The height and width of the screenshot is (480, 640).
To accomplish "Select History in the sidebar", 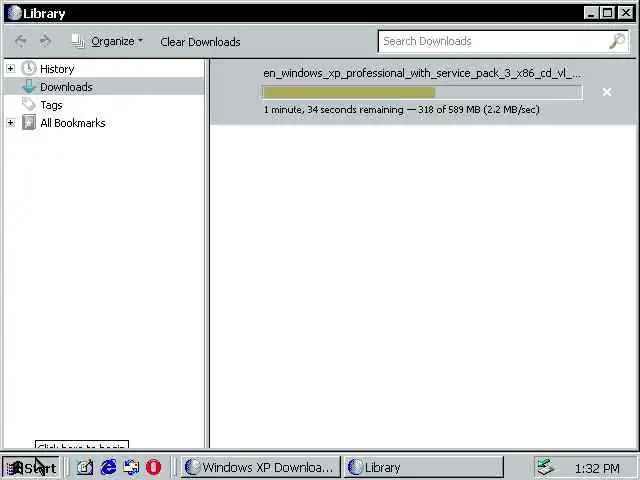I will 57,69.
